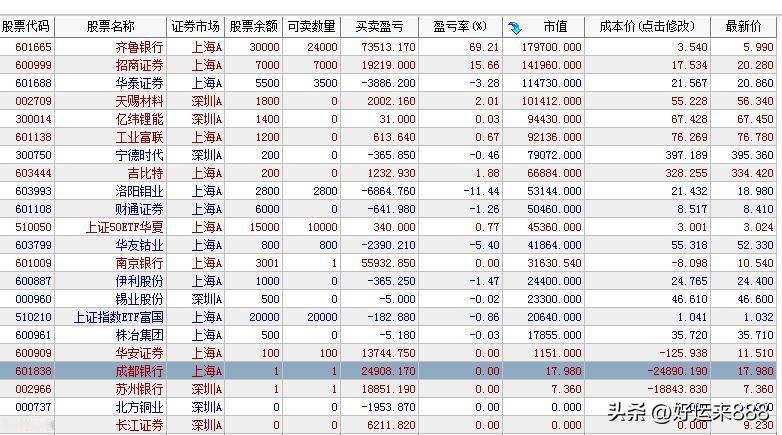Click cost price 397.189 of 宁德时代
The image size is (782, 435).
(x=686, y=155)
